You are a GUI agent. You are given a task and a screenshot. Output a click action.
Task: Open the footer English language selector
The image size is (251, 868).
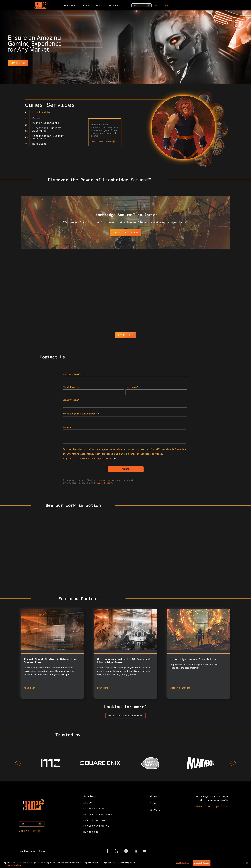pyautogui.click(x=32, y=824)
